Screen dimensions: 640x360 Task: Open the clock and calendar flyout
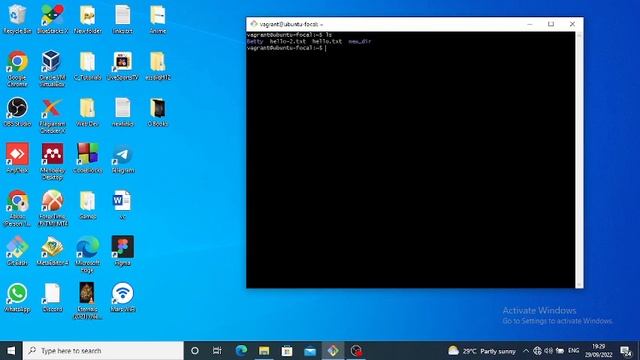coord(598,351)
